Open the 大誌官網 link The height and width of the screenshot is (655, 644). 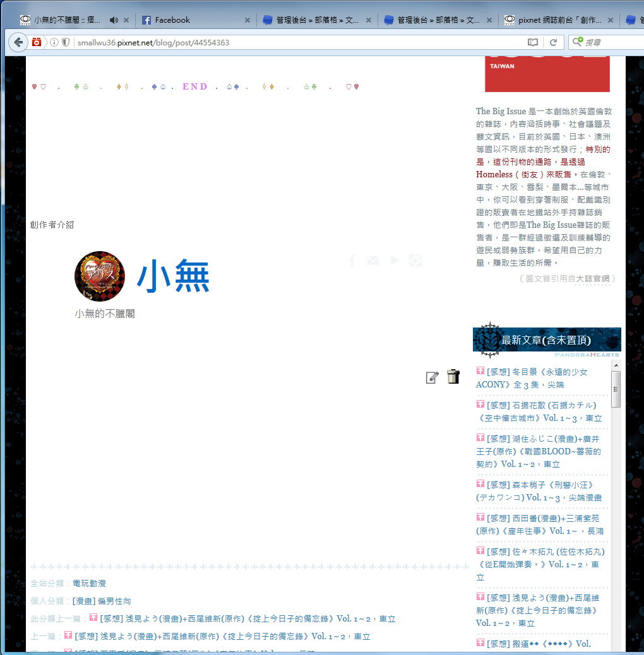coord(593,279)
